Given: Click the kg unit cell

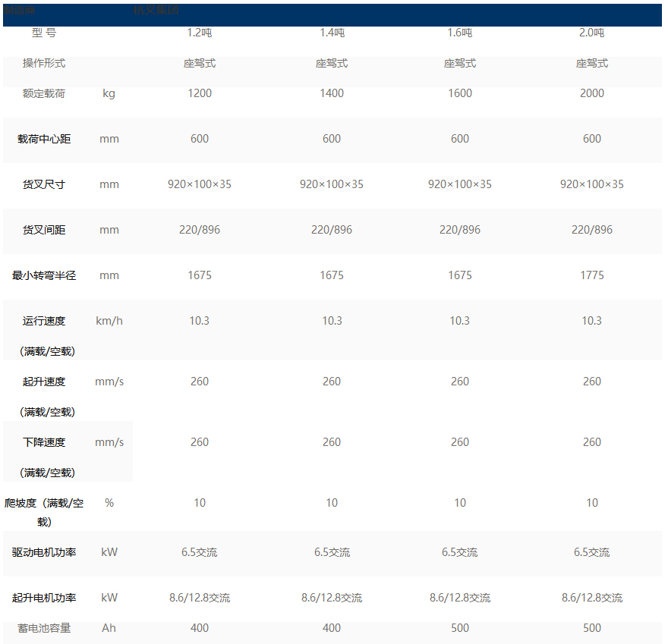Looking at the screenshot, I should pyautogui.click(x=109, y=93).
